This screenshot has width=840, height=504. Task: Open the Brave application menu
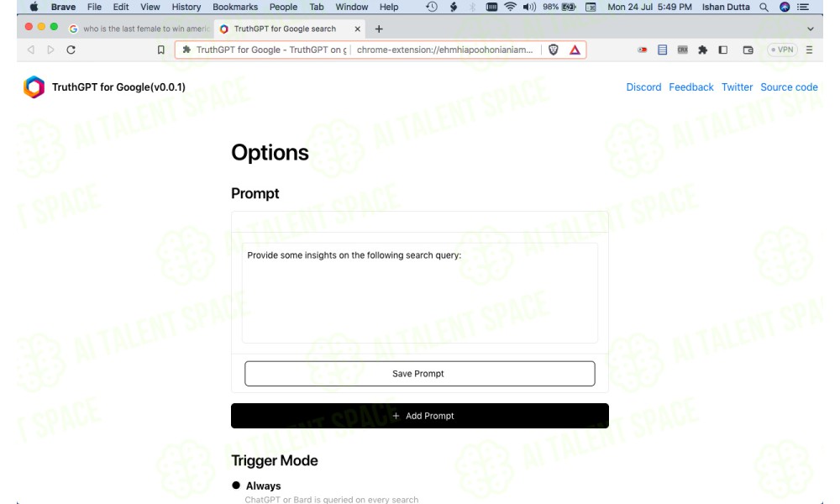click(x=63, y=7)
